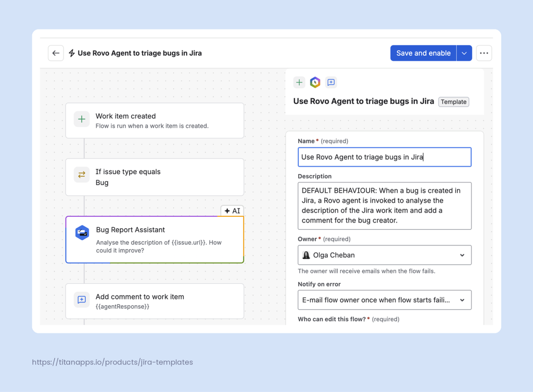Click the titanapps.io jira-templates URL

click(x=112, y=362)
